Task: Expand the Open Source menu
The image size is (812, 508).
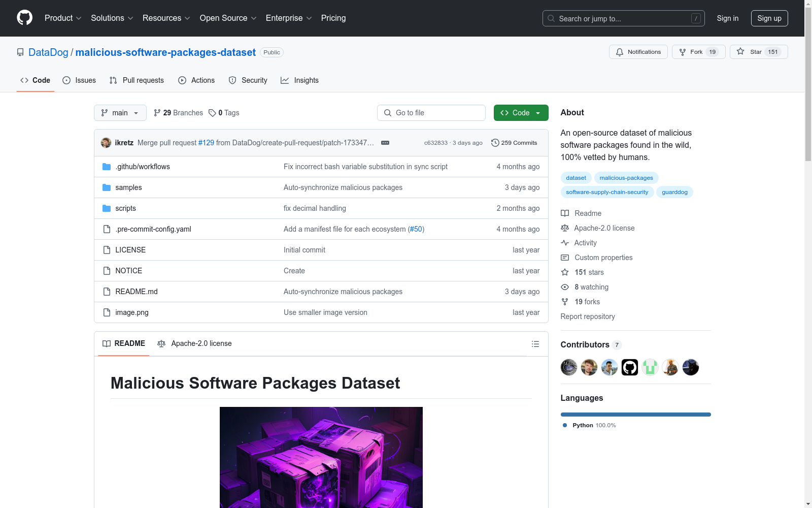Action: click(228, 18)
